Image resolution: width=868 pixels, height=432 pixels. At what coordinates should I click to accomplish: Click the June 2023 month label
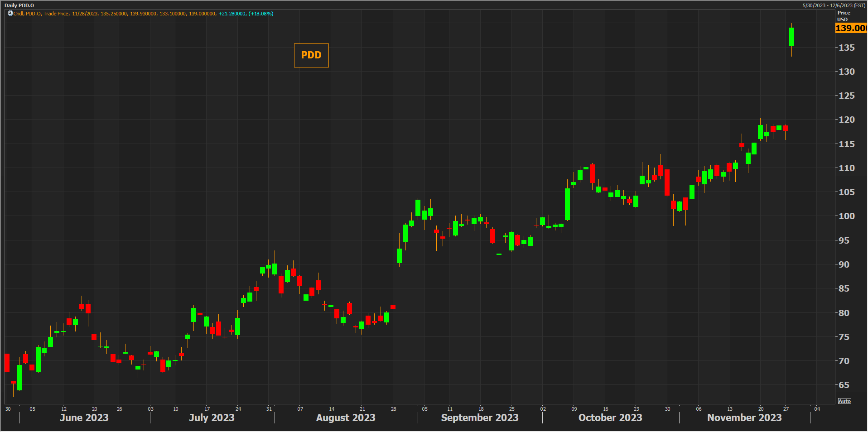tap(84, 418)
